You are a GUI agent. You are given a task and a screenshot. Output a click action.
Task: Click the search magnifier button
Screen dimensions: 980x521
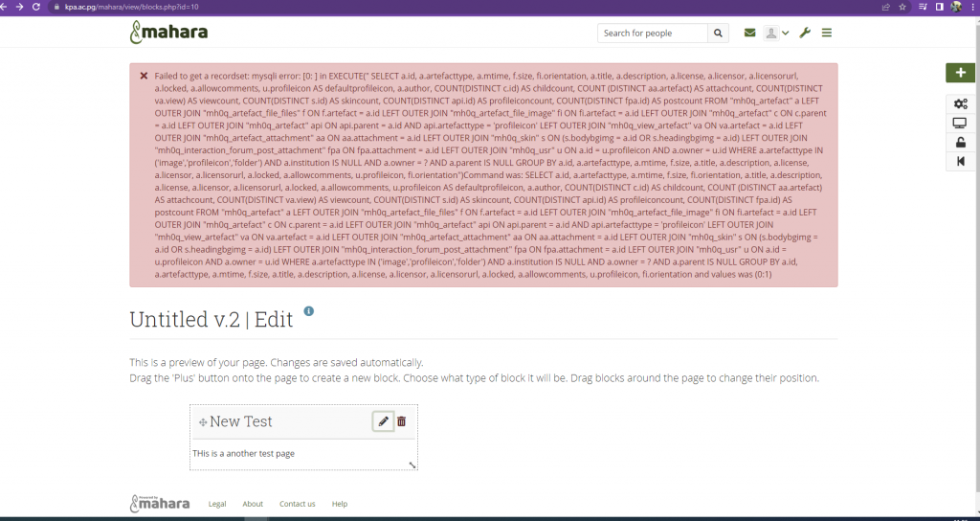pyautogui.click(x=720, y=34)
